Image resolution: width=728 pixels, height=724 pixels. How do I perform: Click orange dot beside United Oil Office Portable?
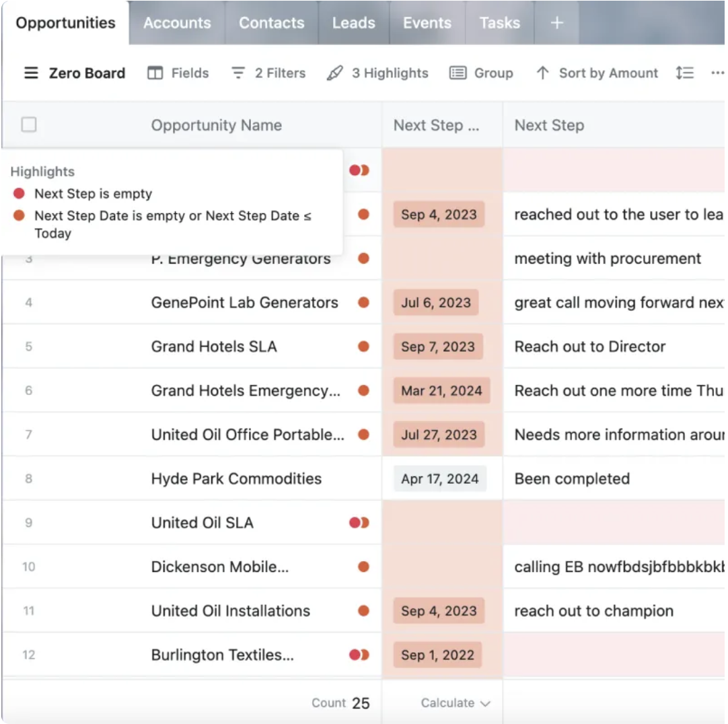[363, 435]
